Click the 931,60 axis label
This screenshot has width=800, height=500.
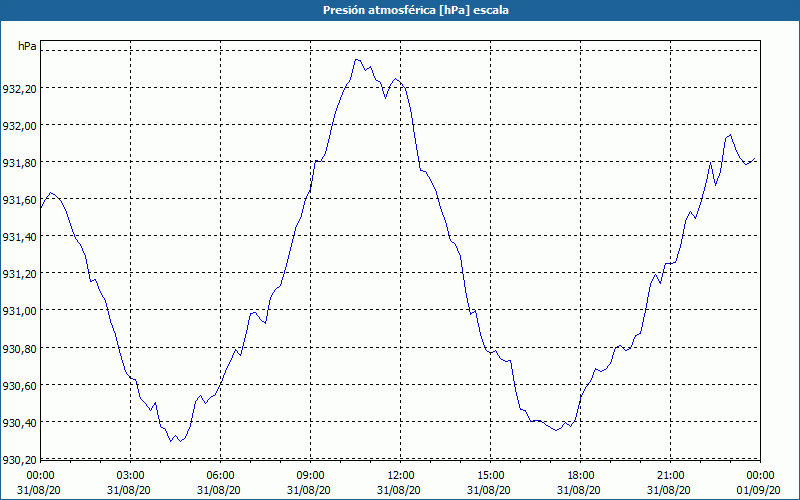tap(20, 201)
